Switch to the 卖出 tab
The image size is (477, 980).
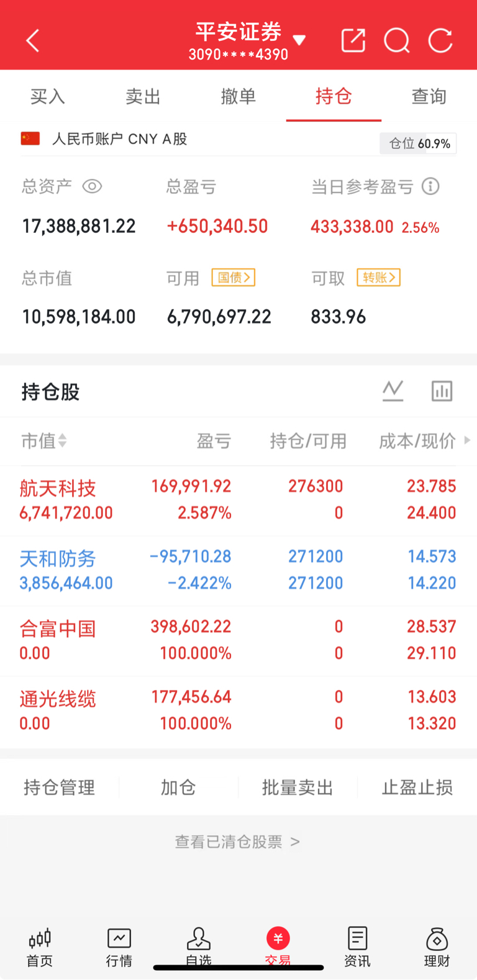click(x=143, y=96)
